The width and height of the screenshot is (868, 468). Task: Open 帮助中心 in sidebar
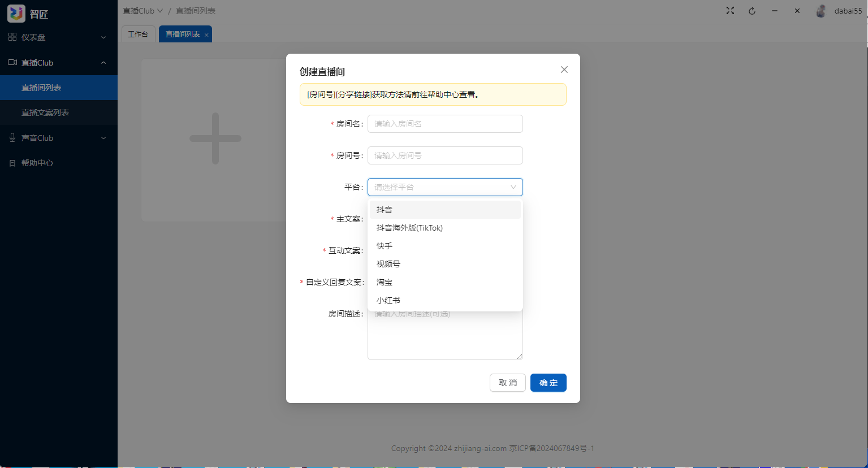[37, 163]
